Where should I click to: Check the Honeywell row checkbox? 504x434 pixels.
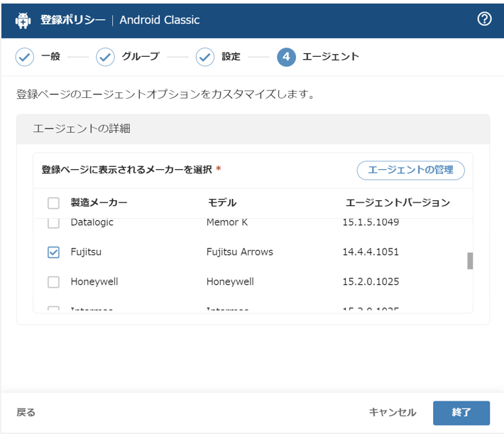(53, 282)
